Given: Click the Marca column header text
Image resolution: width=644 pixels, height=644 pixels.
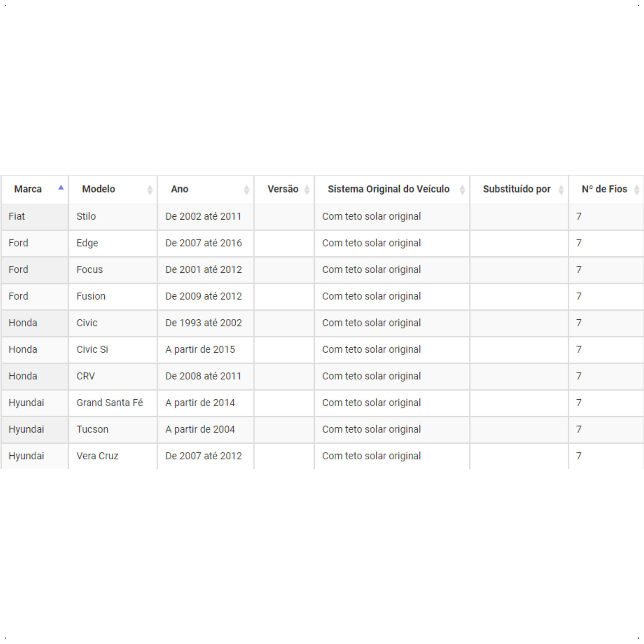Looking at the screenshot, I should coord(28,189).
